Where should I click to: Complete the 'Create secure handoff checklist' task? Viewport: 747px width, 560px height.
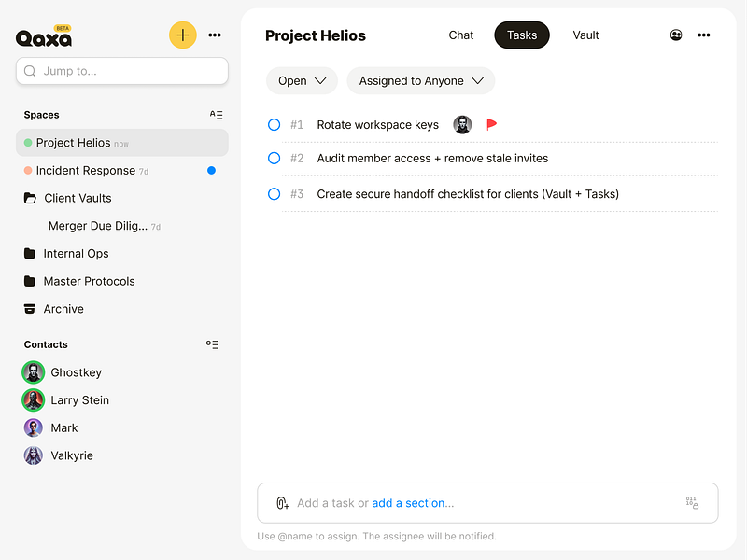(x=275, y=194)
